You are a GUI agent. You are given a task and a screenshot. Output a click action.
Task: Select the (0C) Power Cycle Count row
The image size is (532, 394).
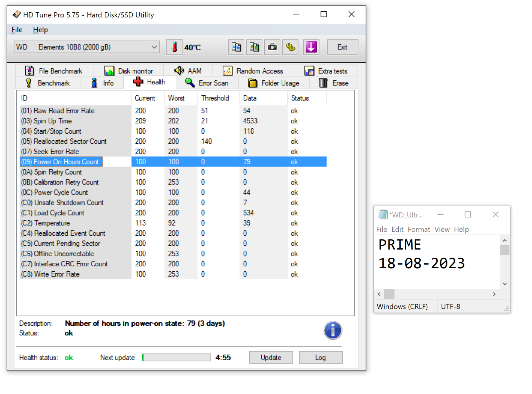click(173, 193)
